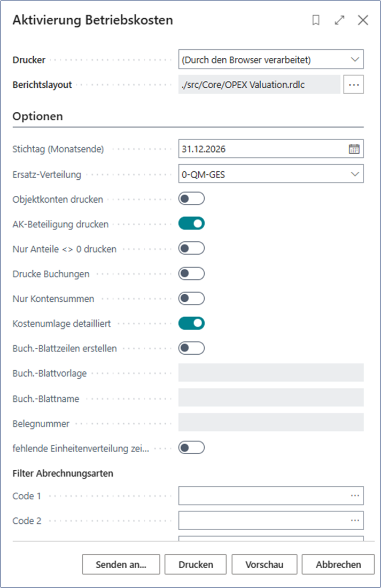Viewport: 381px width, 588px height.
Task: Open the Drucker dropdown
Action: pos(270,60)
